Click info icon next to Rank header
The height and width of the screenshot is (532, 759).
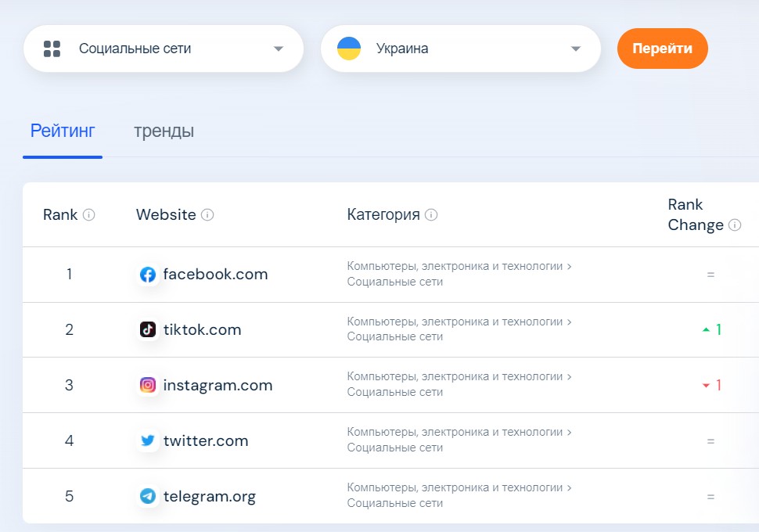[x=89, y=214]
